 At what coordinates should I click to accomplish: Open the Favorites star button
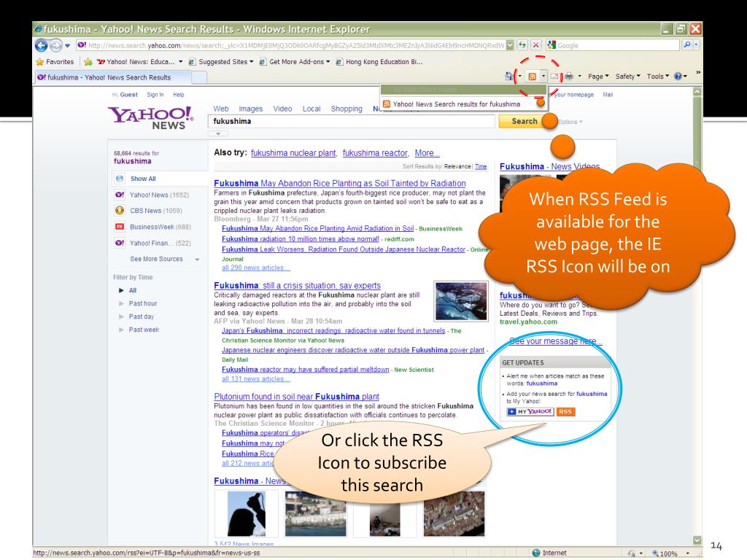[55, 62]
